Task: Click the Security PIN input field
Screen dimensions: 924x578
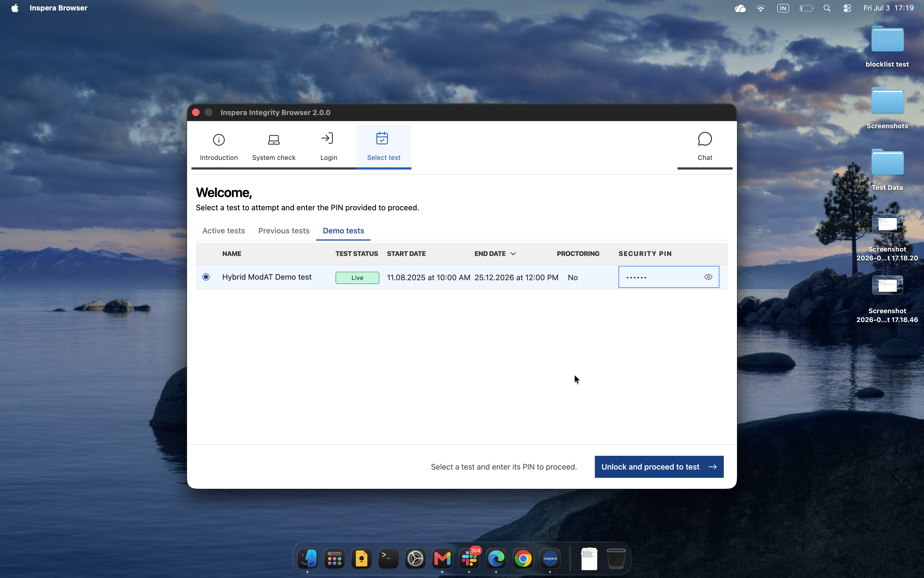Action: pyautogui.click(x=669, y=277)
